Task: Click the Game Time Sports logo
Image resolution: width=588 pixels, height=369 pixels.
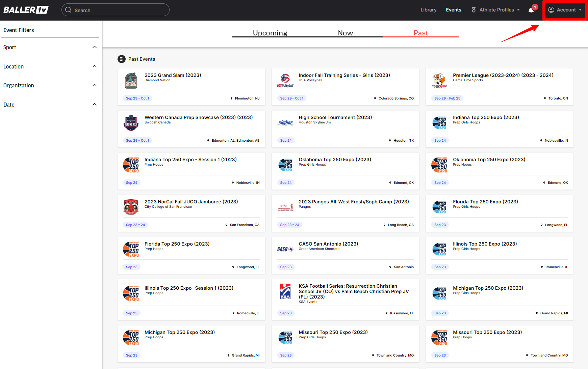Action: [x=439, y=81]
